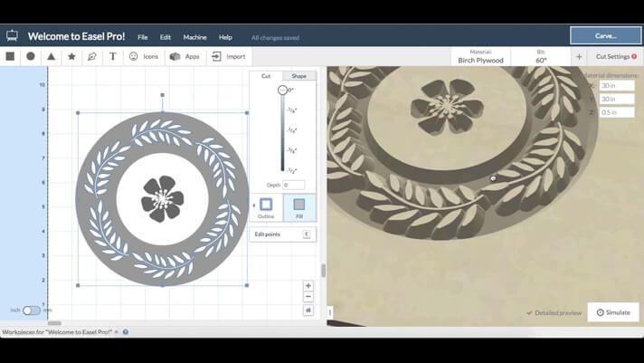Click the material Y dimension field
The width and height of the screenshot is (644, 363).
click(x=617, y=99)
